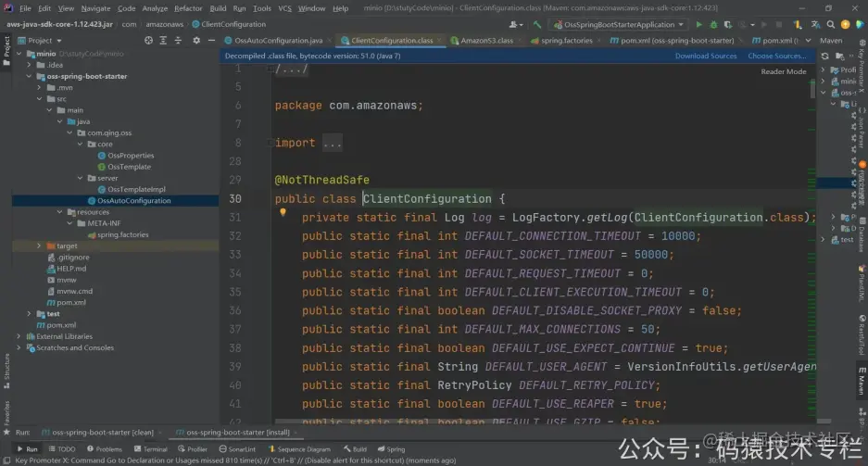Open the File menu
The image size is (868, 466).
pos(25,8)
